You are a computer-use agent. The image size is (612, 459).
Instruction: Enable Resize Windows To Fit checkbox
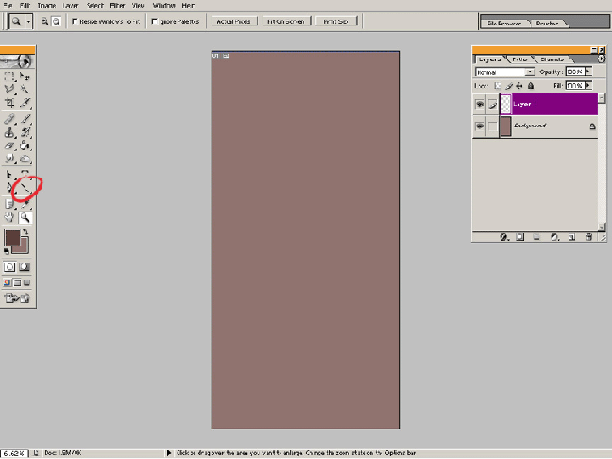tap(75, 21)
